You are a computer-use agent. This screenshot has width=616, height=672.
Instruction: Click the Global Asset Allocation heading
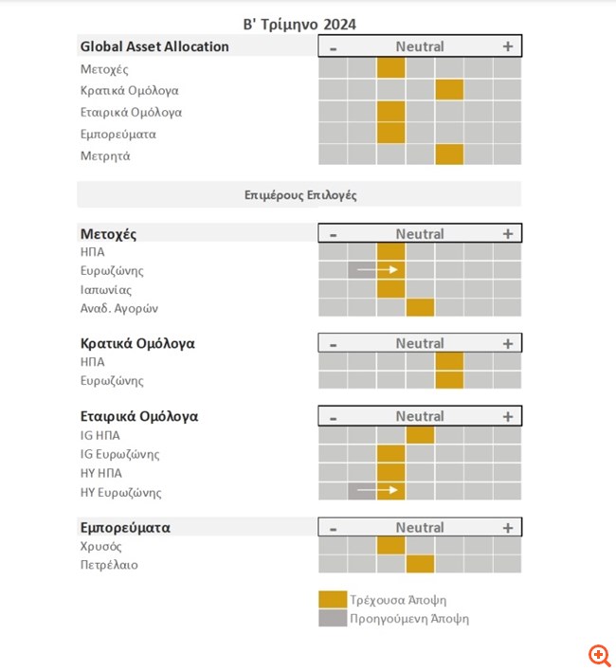[154, 46]
